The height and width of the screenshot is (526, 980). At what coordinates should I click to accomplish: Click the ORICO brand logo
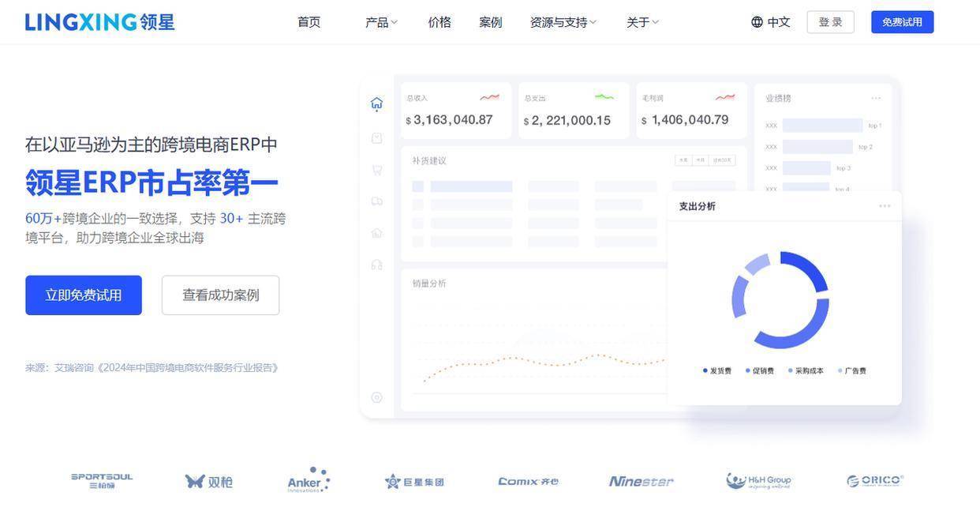(874, 481)
